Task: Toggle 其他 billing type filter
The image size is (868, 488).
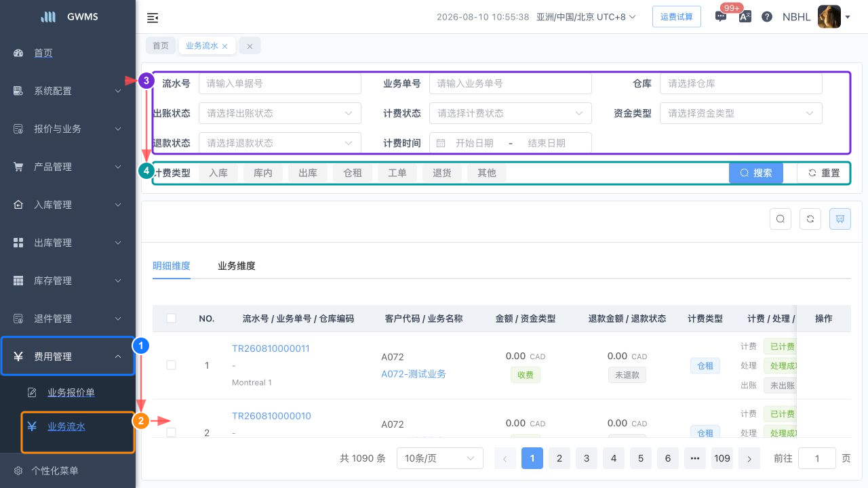Action: [487, 173]
